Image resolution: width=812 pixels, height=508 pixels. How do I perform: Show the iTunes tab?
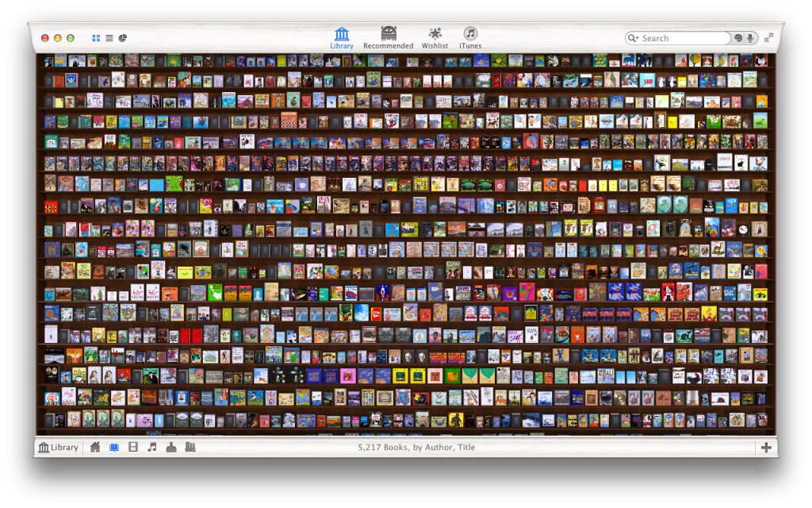pos(470,38)
